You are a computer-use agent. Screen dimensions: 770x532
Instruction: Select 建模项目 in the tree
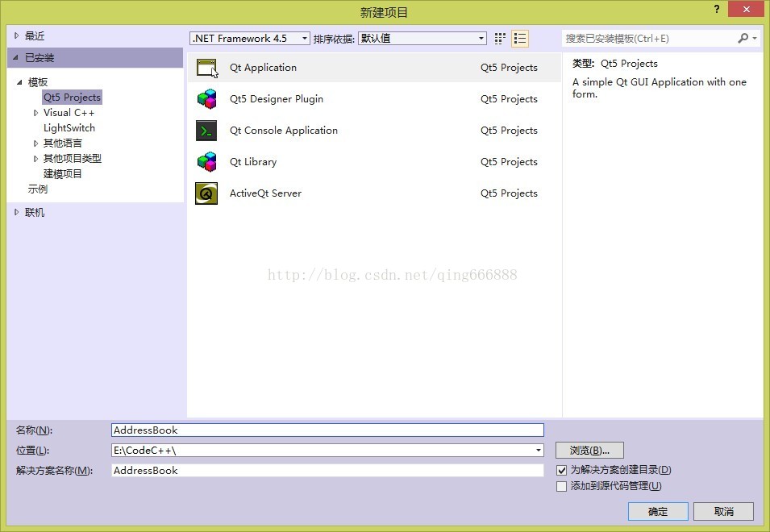click(x=62, y=174)
